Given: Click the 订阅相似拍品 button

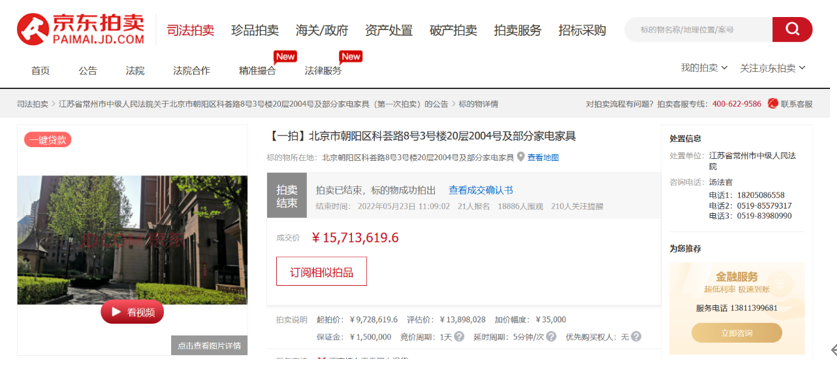Looking at the screenshot, I should point(321,272).
